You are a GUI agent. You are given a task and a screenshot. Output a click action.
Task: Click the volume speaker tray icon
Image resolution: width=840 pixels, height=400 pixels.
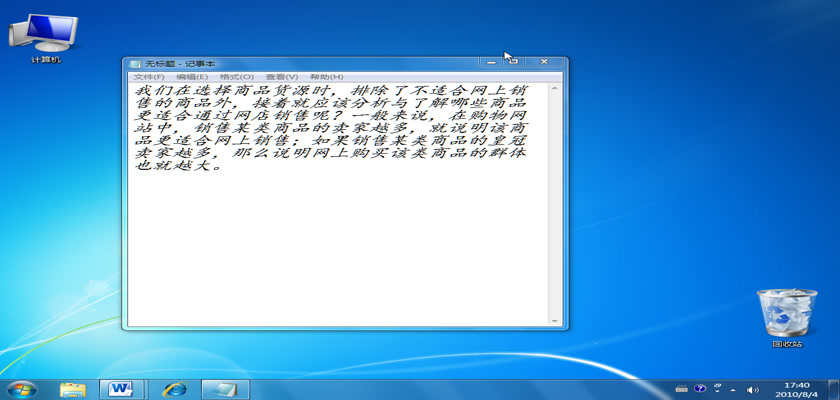tap(754, 388)
